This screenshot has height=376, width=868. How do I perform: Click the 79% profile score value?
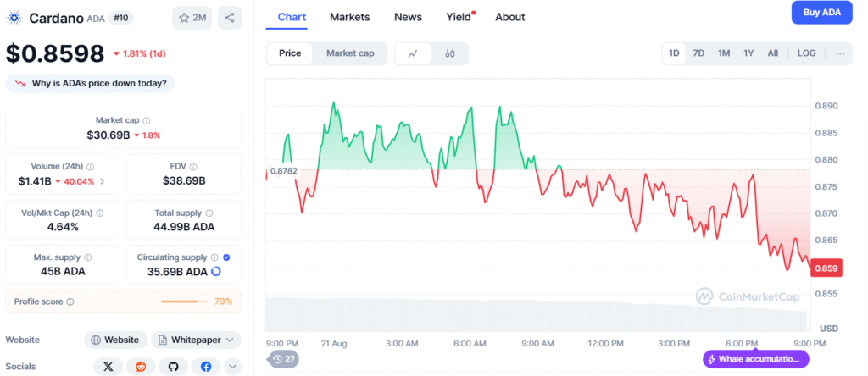223,302
